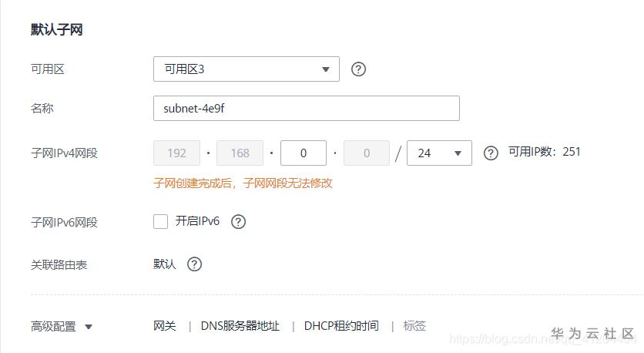644x353 pixels.
Task: Click the 开启IPv6 label text
Action: (197, 221)
